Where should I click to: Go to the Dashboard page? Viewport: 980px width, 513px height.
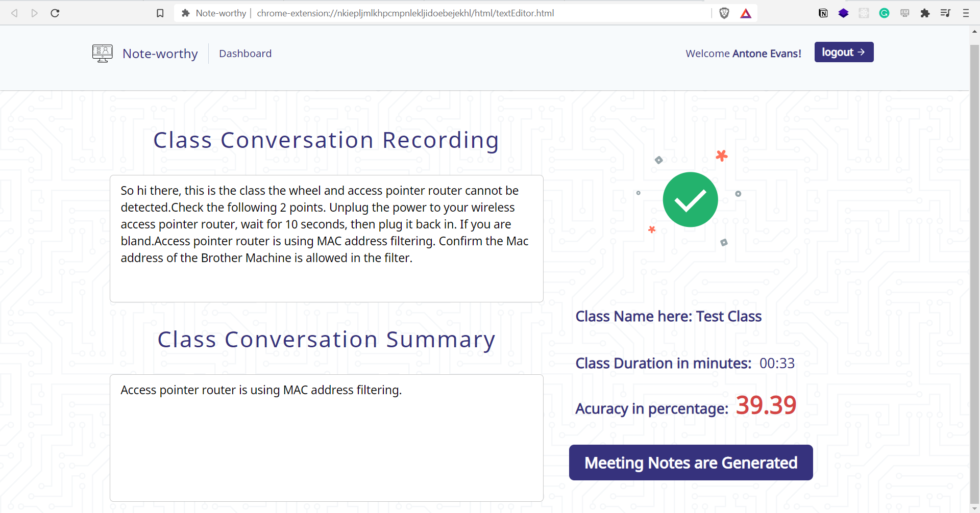(246, 54)
